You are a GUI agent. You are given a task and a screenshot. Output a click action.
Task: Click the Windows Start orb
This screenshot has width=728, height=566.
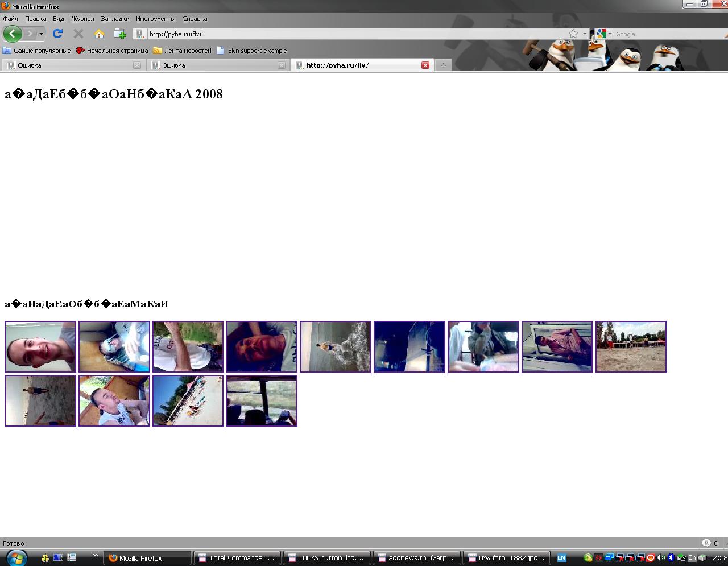15,557
